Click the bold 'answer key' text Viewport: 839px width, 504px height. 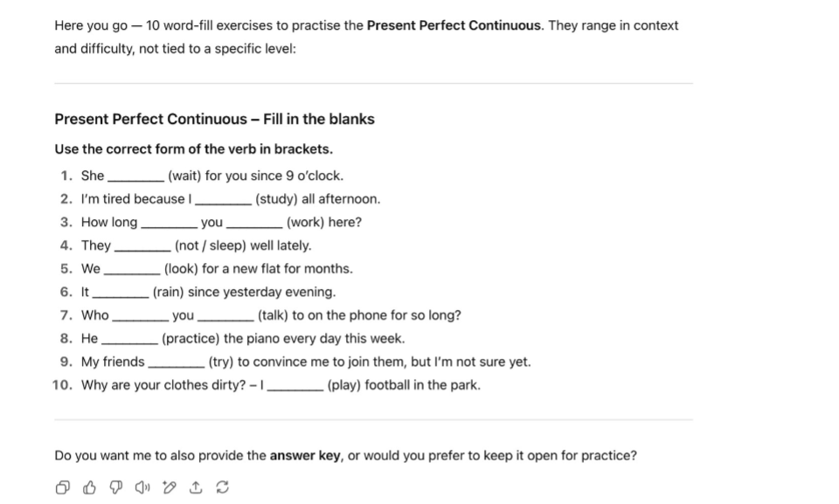305,456
